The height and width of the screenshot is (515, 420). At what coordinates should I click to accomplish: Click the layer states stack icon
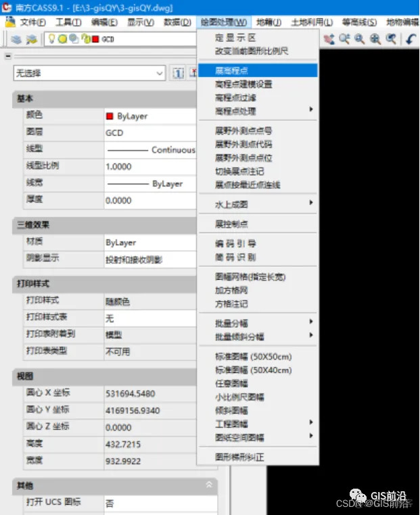pos(32,39)
